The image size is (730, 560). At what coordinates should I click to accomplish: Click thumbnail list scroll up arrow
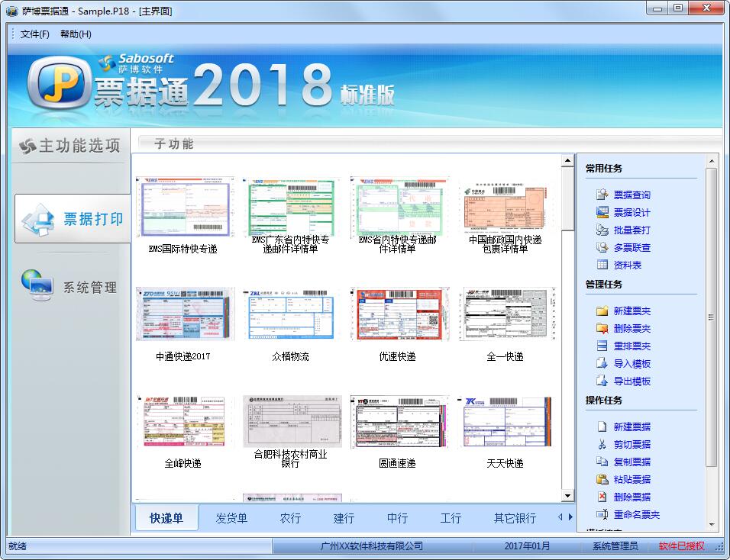click(567, 161)
